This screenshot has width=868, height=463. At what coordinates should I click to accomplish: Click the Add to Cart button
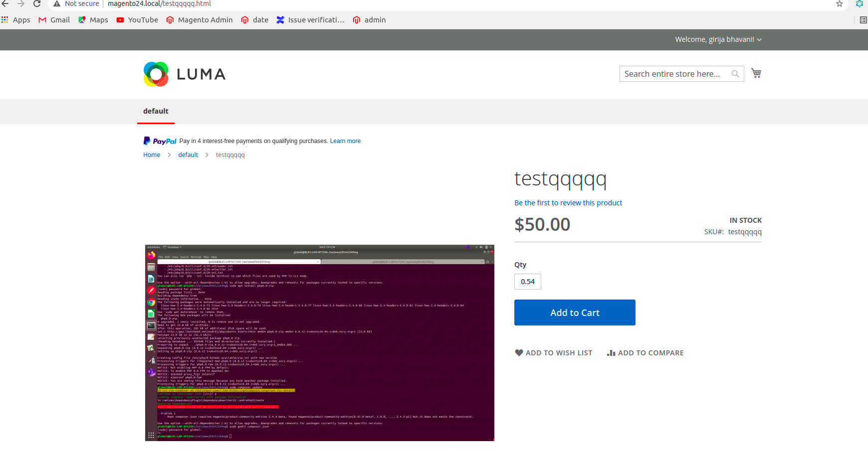click(x=574, y=312)
